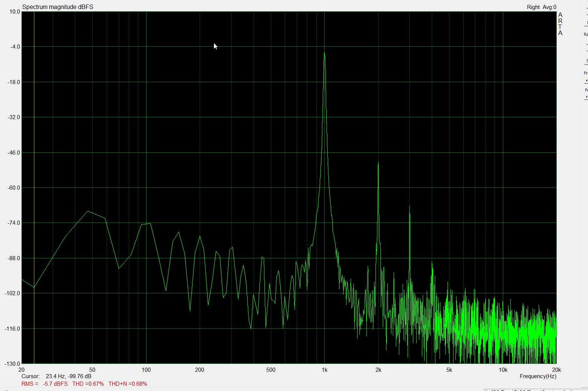
Task: Click the 'RMS = -5.7 dBFS' readout
Action: point(44,384)
